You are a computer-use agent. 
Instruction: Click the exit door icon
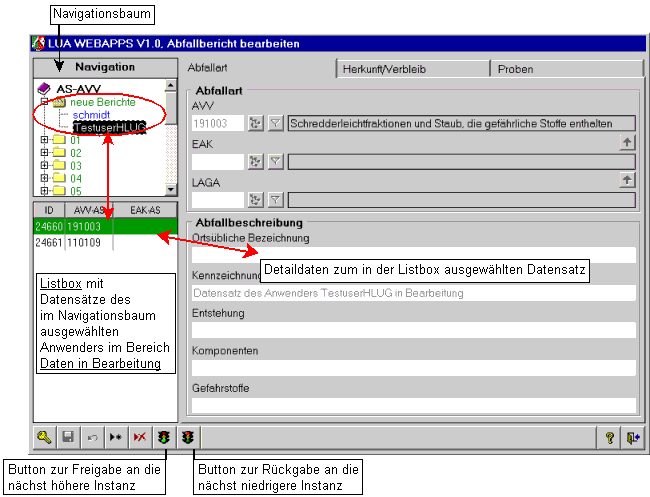[x=632, y=437]
